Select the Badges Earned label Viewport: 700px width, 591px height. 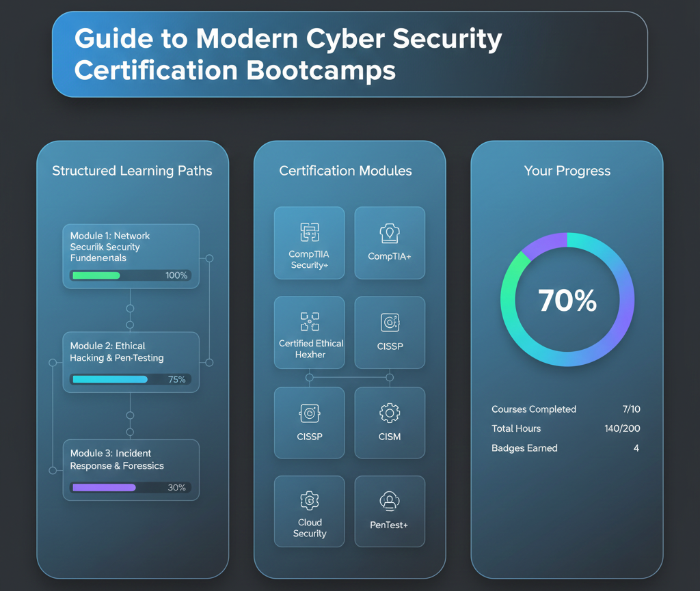524,448
